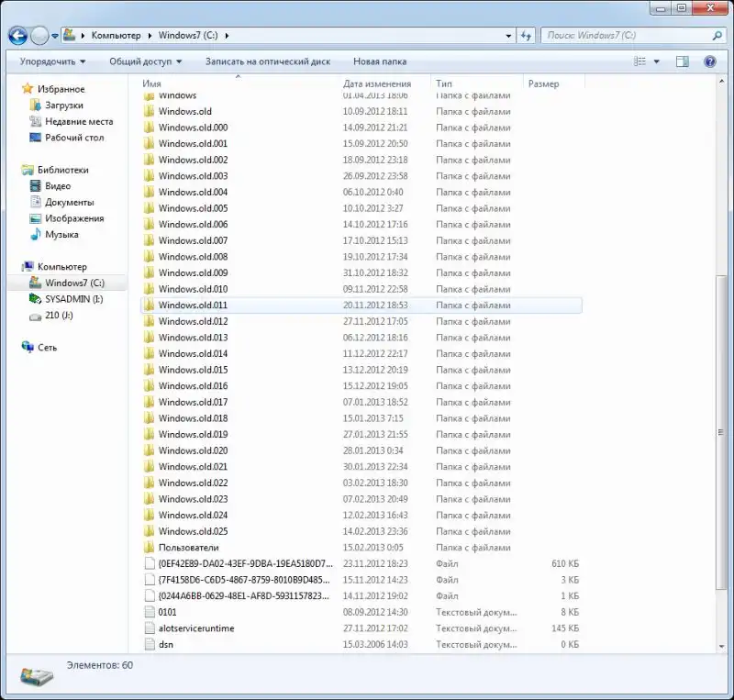Image resolution: width=734 pixels, height=700 pixels.
Task: Toggle the preview pane icon
Action: (683, 61)
